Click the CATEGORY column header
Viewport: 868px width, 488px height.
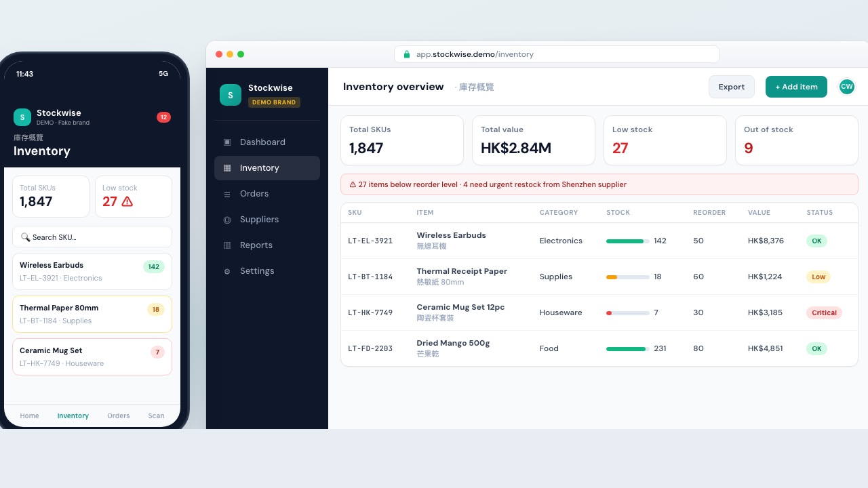559,212
